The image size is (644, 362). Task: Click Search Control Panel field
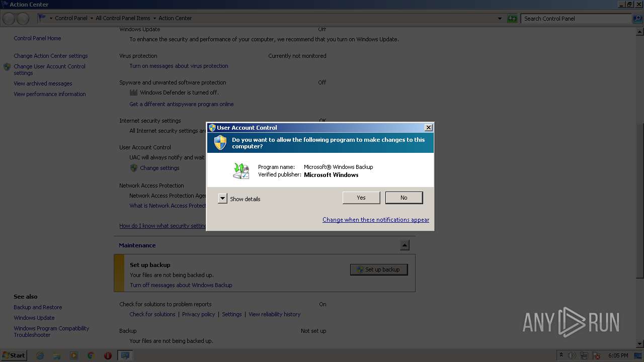click(576, 19)
